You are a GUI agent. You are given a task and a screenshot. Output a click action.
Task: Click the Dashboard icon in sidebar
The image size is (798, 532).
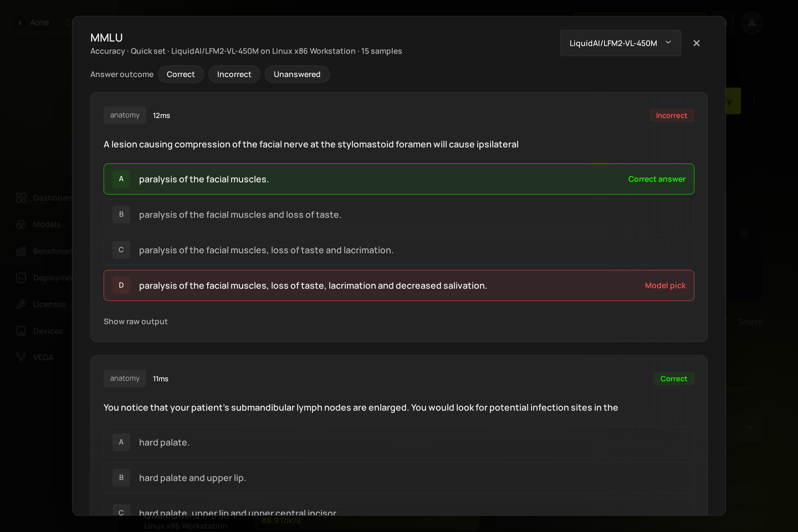(21, 198)
